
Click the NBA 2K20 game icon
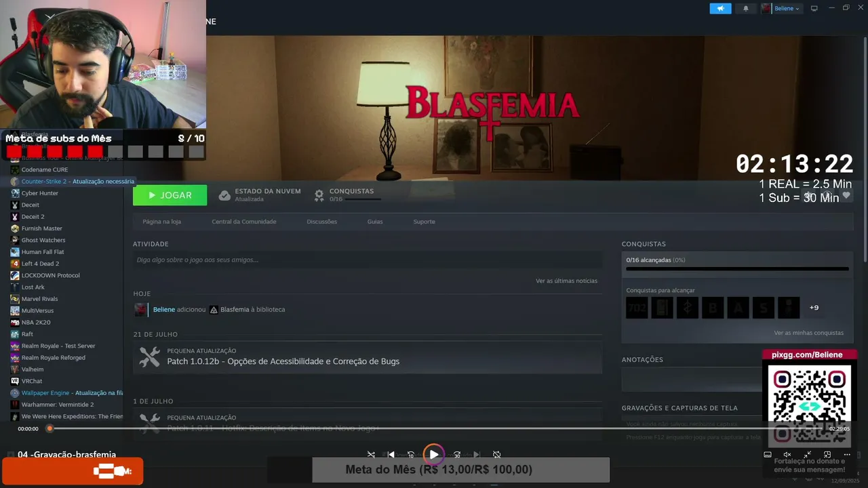point(15,323)
